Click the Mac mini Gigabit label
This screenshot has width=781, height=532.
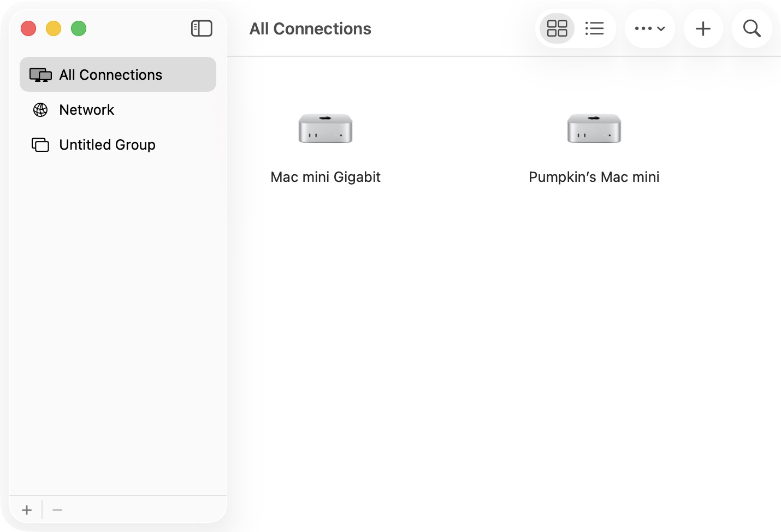(x=326, y=177)
